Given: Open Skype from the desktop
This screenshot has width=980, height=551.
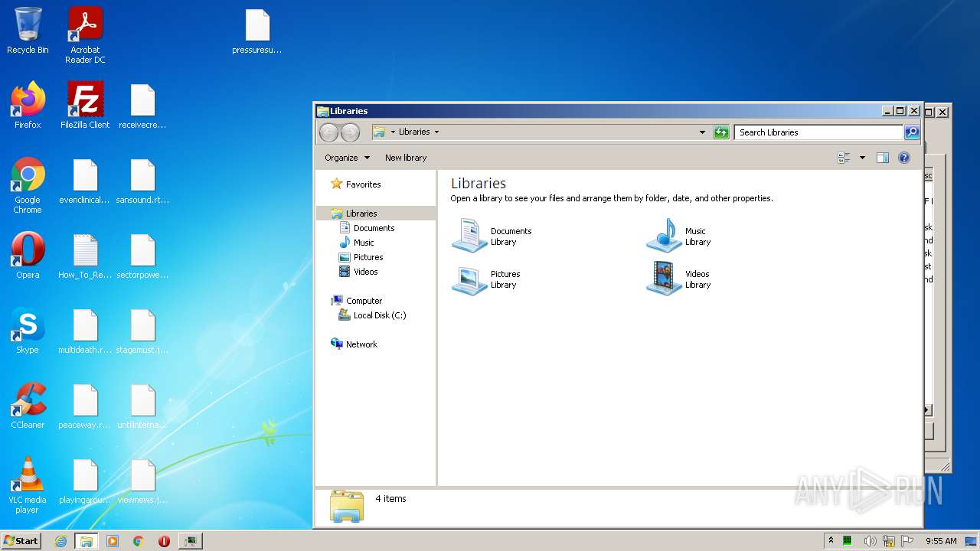Looking at the screenshot, I should 28,331.
